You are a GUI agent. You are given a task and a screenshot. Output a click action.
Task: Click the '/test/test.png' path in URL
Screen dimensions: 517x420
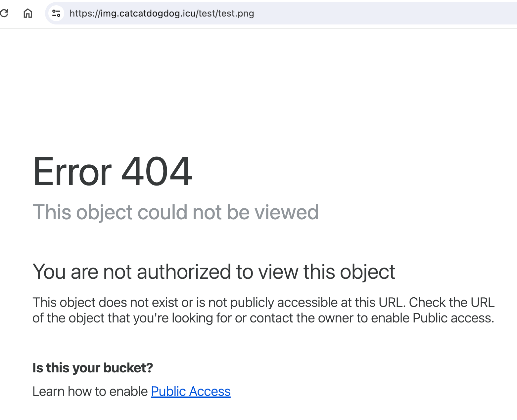pyautogui.click(x=226, y=13)
